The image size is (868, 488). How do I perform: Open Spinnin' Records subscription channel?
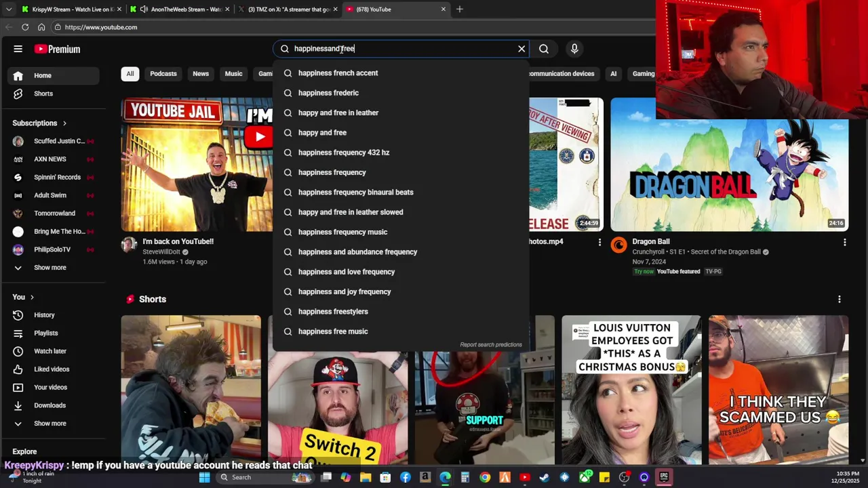click(x=53, y=178)
